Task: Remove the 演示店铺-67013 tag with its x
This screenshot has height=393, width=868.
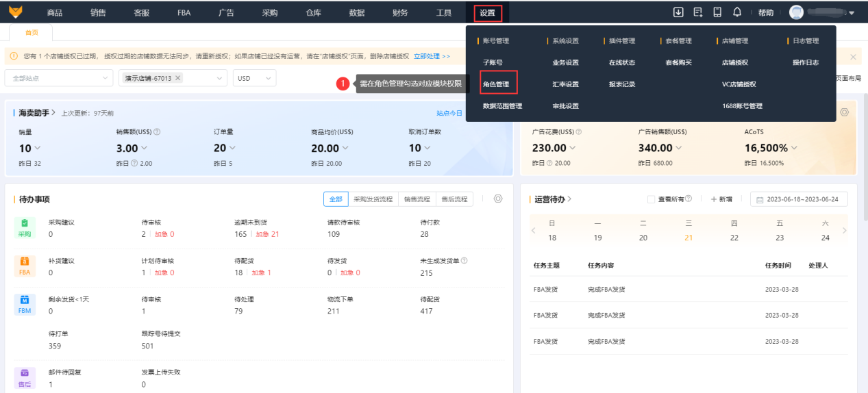Action: pos(178,78)
